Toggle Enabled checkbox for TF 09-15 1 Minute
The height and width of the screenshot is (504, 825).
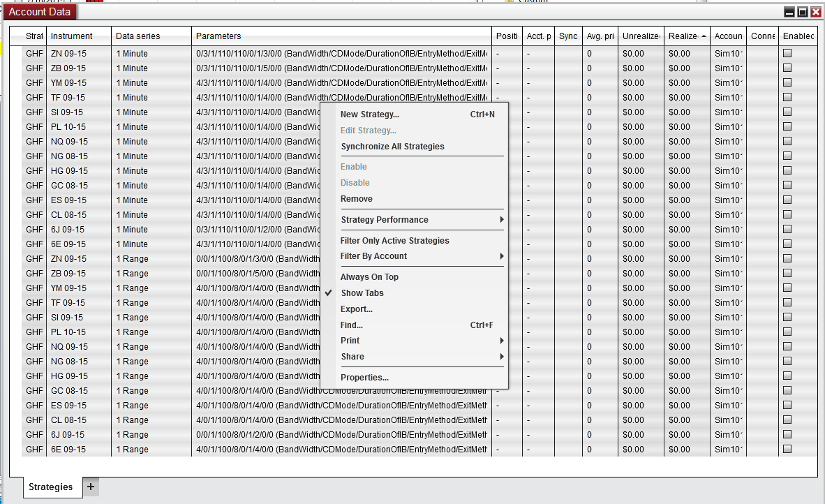click(787, 97)
